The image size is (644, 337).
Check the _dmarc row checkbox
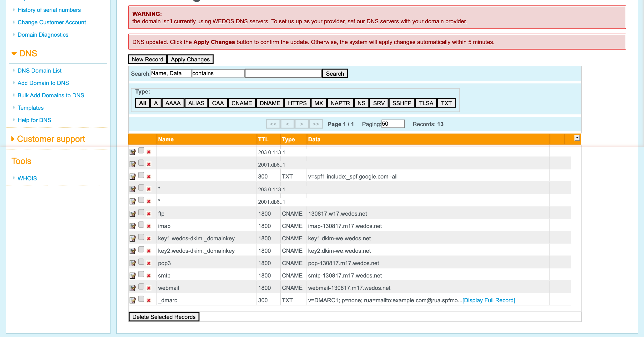[141, 299]
